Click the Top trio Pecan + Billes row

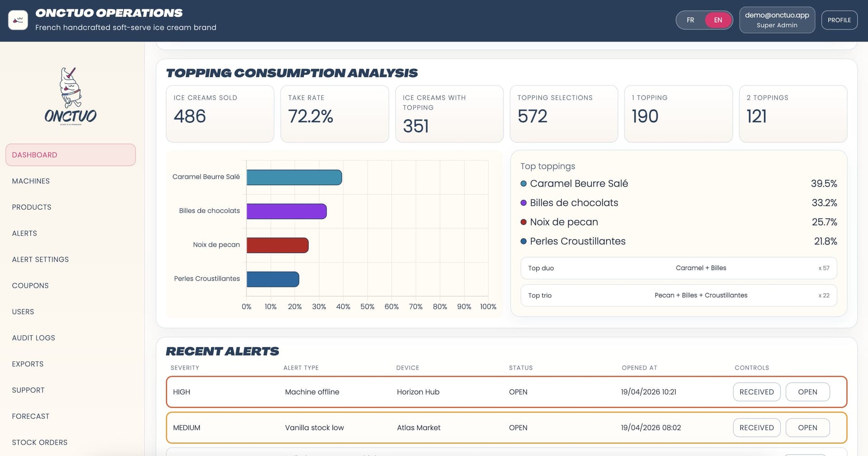tap(679, 295)
